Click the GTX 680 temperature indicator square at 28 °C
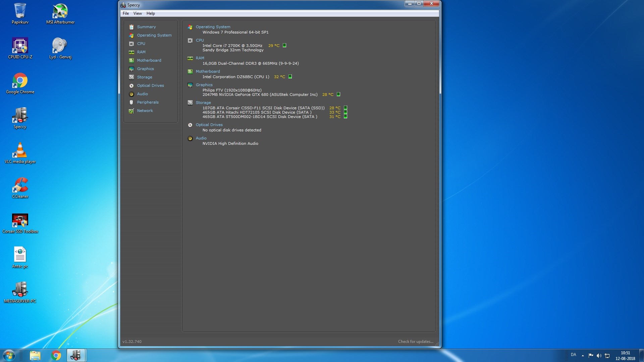Viewport: 644px width, 362px height. click(338, 94)
